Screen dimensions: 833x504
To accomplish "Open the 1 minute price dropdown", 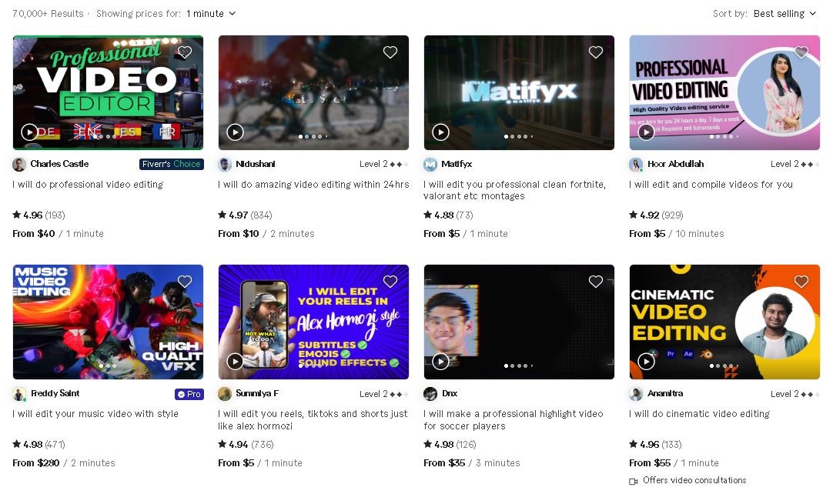I will pos(210,13).
